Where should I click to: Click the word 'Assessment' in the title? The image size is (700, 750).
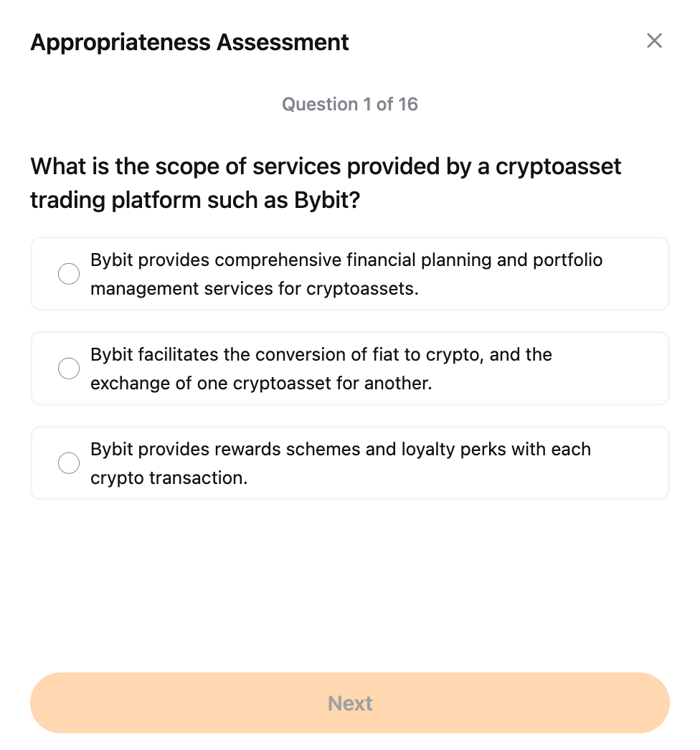click(x=283, y=42)
